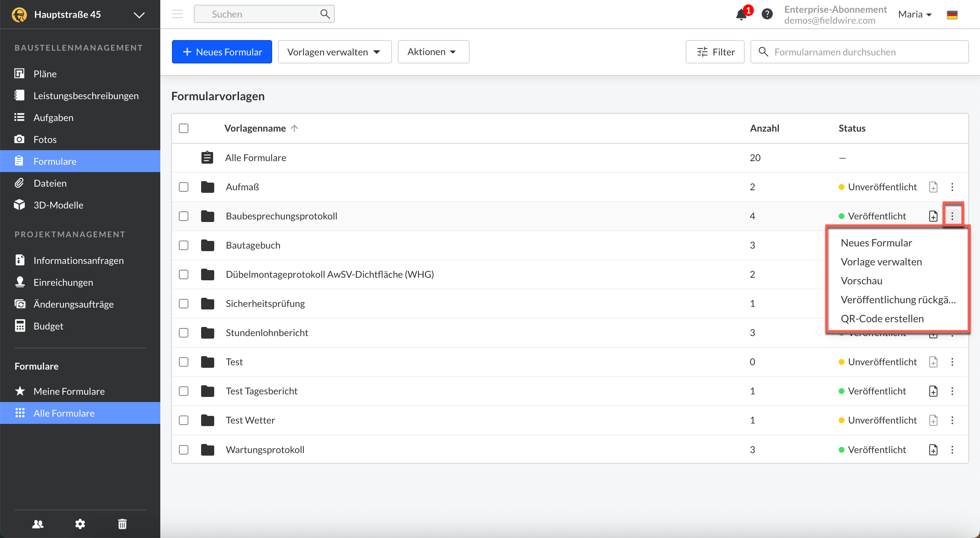Open the Filter button
The height and width of the screenshot is (538, 980).
715,52
